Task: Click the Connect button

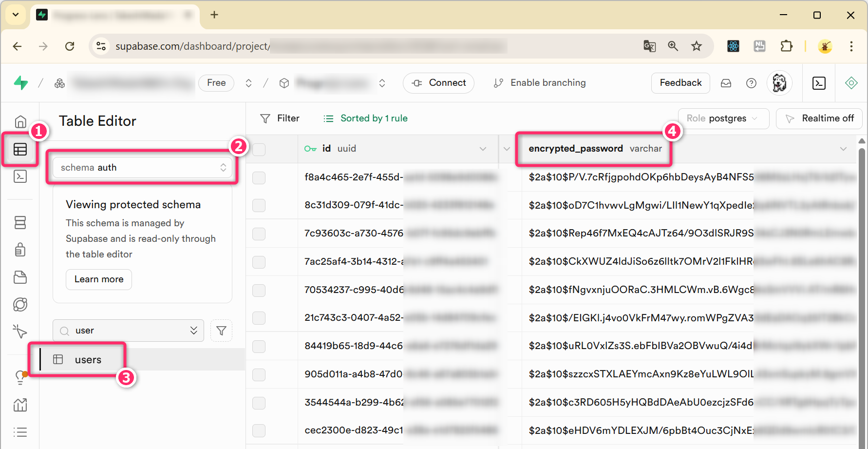Action: 438,83
